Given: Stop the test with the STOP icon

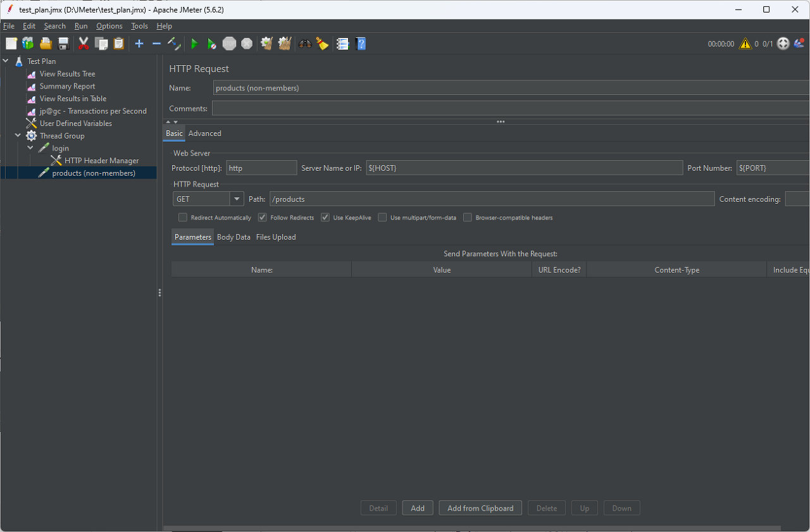Looking at the screenshot, I should (229, 44).
